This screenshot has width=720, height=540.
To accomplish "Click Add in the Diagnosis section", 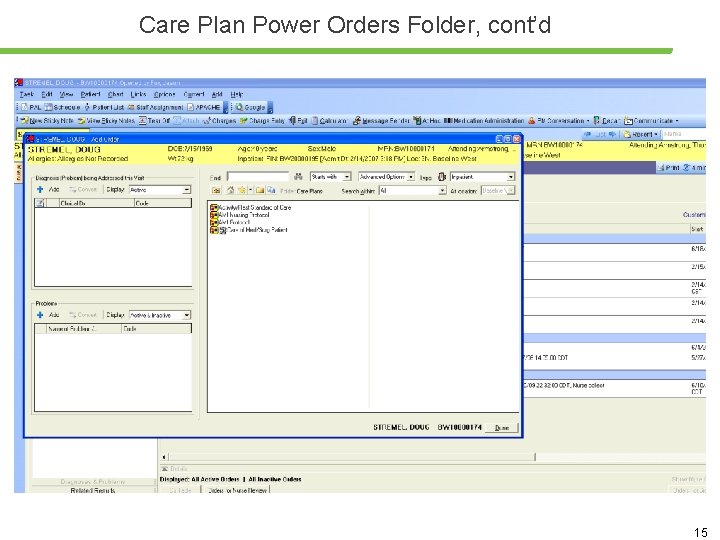I will coord(48,190).
